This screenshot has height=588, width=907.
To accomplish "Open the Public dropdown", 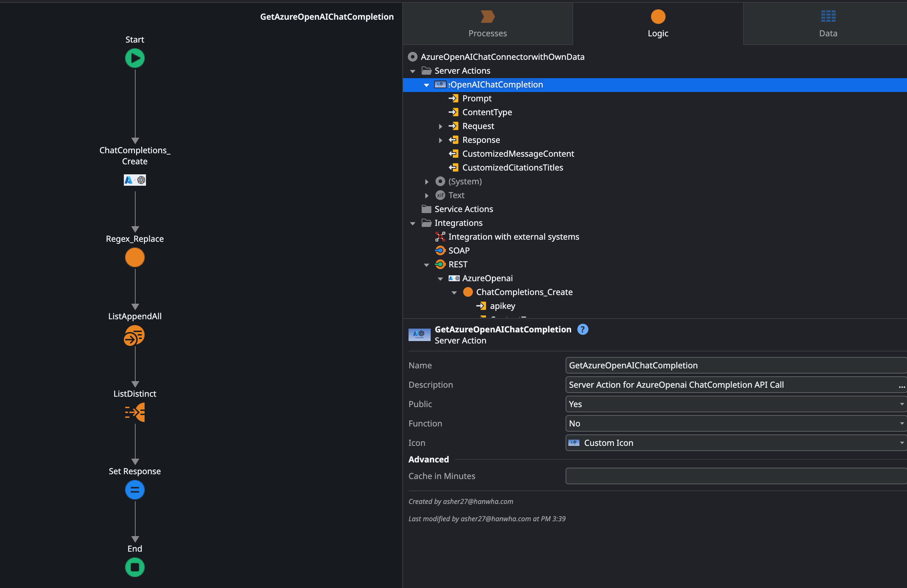I will (x=735, y=404).
